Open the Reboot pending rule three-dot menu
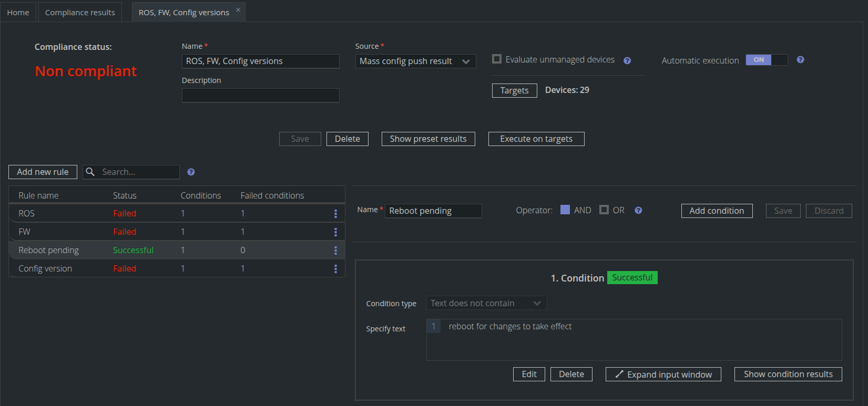This screenshot has width=868, height=406. 335,251
